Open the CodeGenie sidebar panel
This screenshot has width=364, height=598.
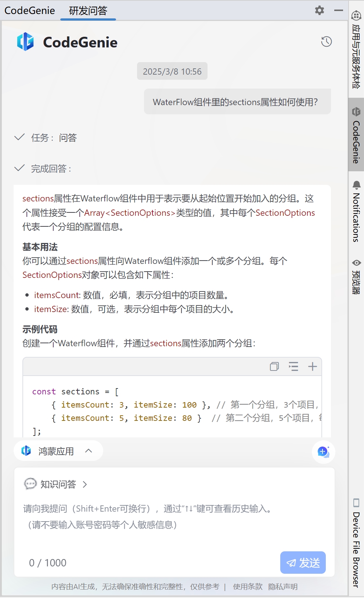(356, 135)
